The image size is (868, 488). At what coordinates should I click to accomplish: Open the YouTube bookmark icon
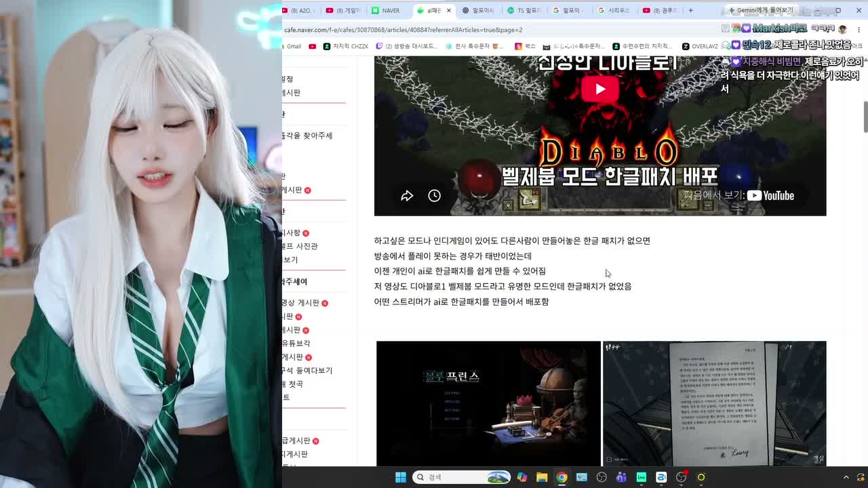[313, 46]
